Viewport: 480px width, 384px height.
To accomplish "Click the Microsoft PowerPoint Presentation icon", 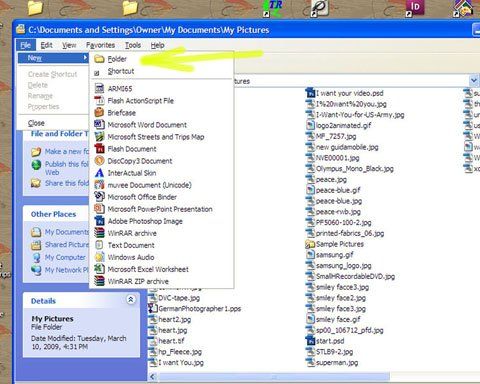I will tap(99, 209).
